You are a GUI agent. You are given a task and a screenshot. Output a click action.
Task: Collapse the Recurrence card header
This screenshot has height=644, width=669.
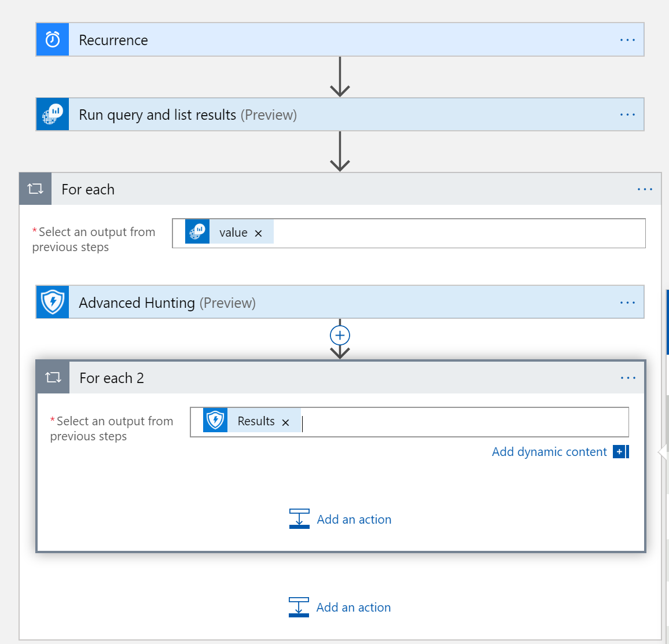[x=231, y=39]
